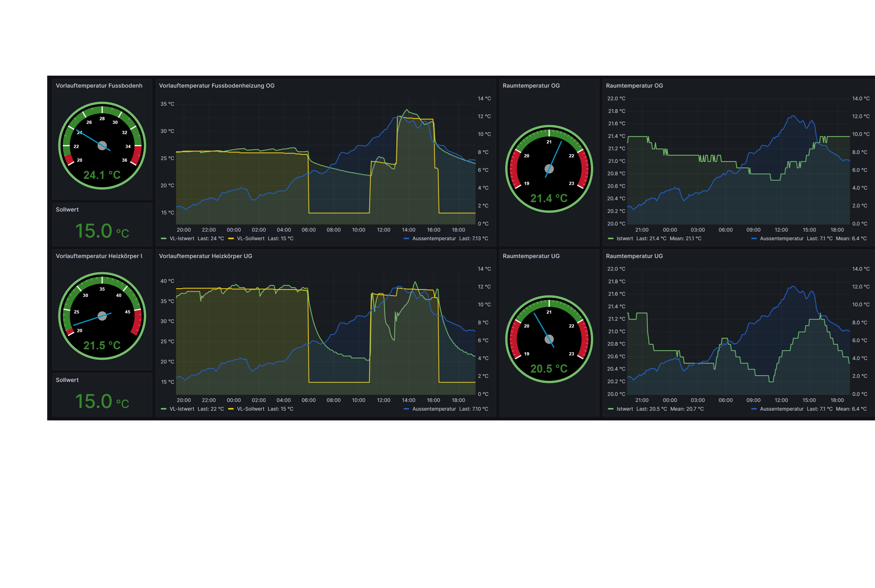This screenshot has width=875, height=588.
Task: Click the blue Aussentemperatur color swatch in the Raumtemperatur OG legend
Action: (754, 238)
